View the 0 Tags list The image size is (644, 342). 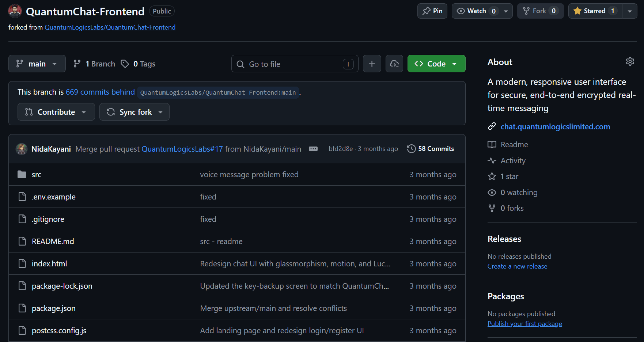pos(138,64)
